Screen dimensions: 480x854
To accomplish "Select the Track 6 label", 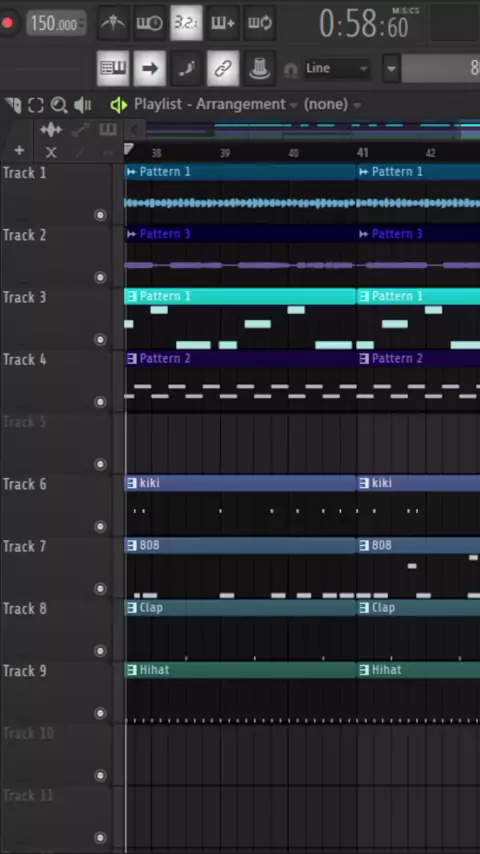I will pos(25,484).
